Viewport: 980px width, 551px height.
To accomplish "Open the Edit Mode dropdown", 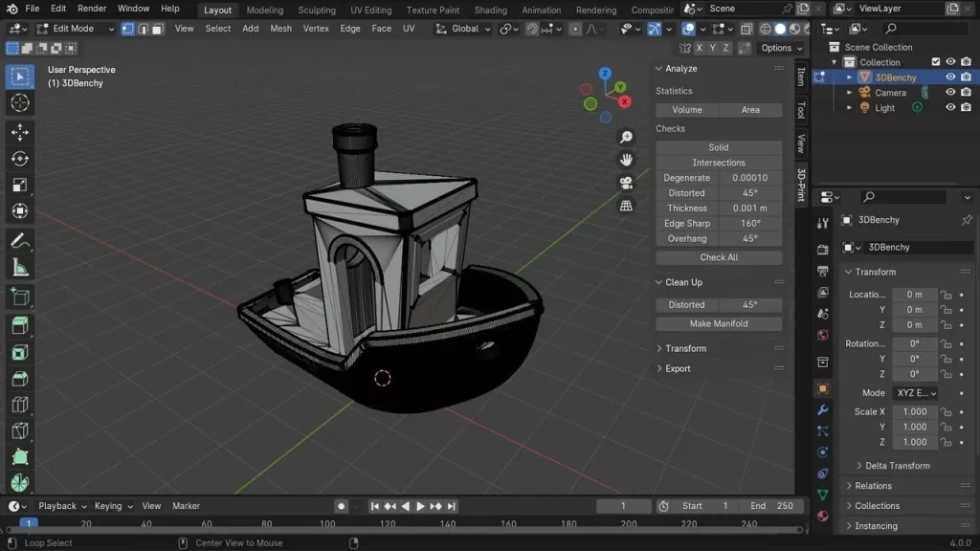I will (75, 29).
